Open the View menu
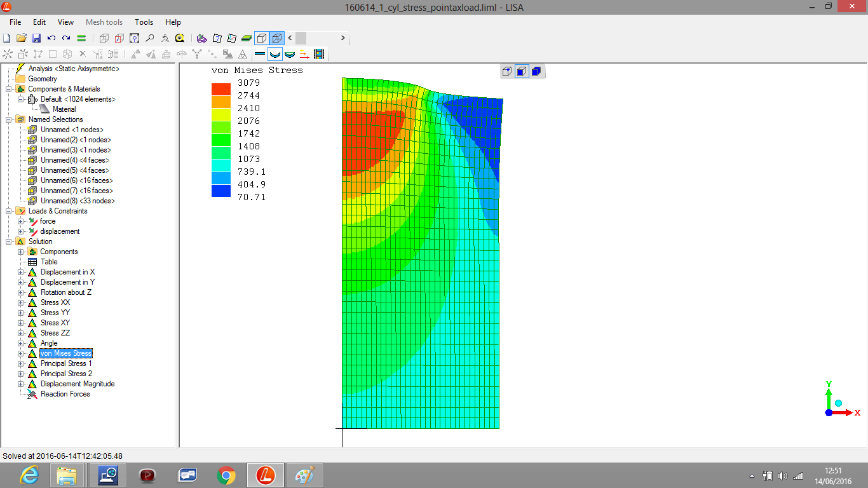This screenshot has height=488, width=868. pos(65,22)
